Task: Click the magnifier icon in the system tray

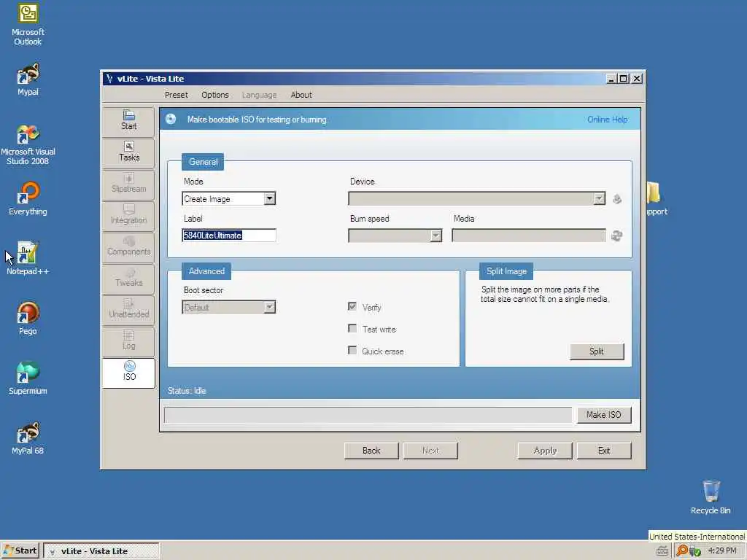Action: coord(682,551)
